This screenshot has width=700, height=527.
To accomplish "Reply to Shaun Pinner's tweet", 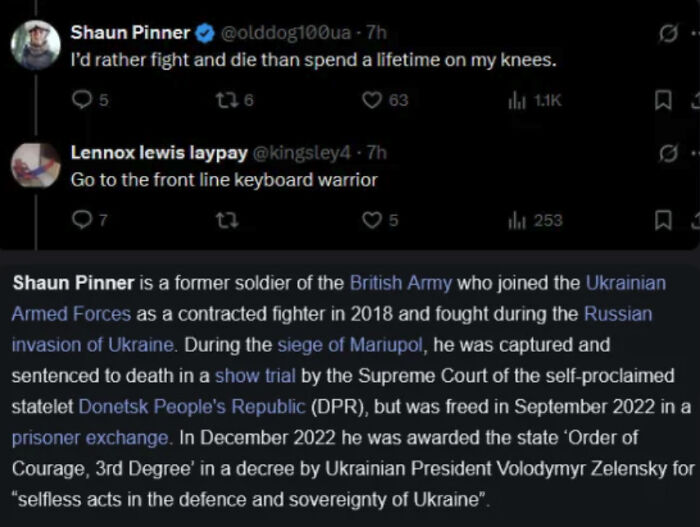I will [83, 99].
